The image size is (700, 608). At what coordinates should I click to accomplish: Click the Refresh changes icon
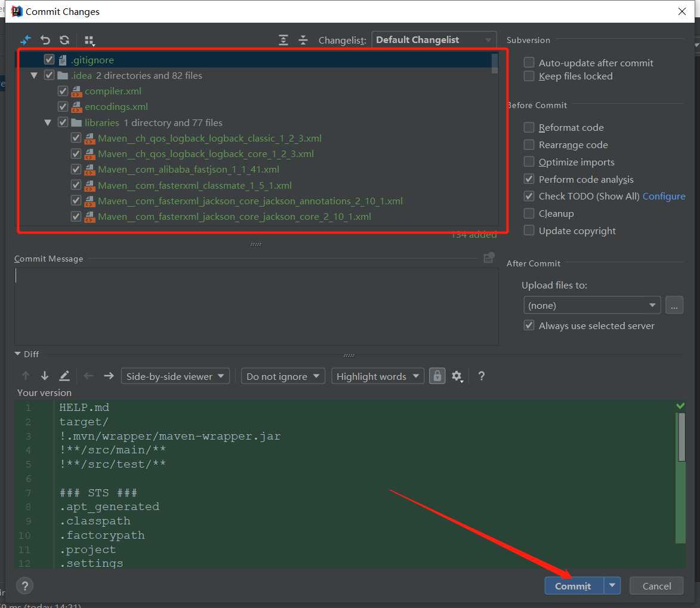coord(64,40)
